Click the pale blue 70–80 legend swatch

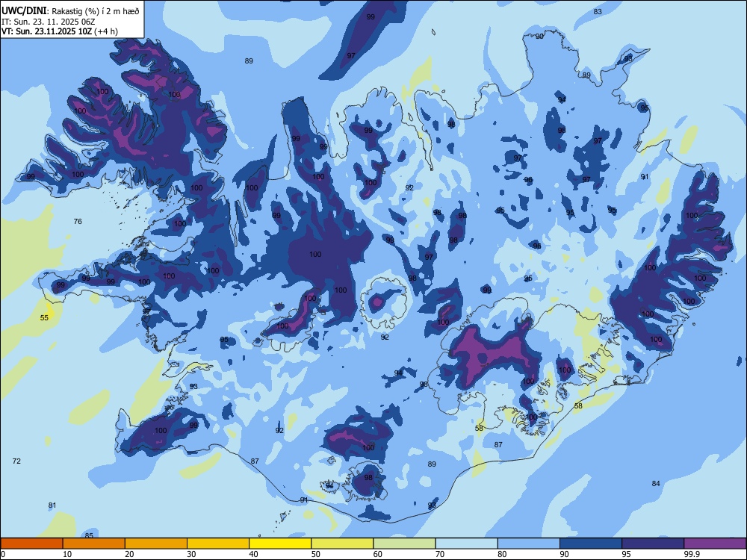pos(467,544)
